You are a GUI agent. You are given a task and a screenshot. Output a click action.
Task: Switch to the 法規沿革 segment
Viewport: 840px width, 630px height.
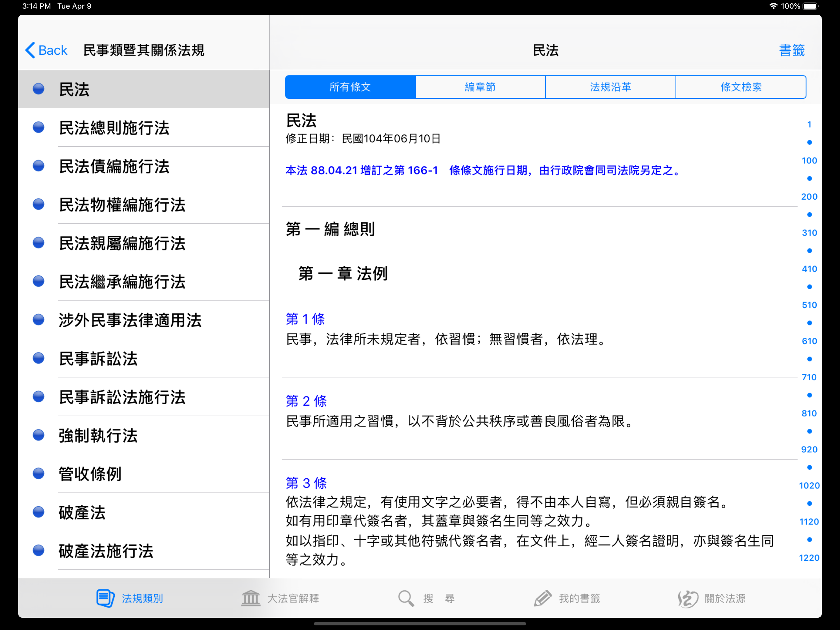610,87
